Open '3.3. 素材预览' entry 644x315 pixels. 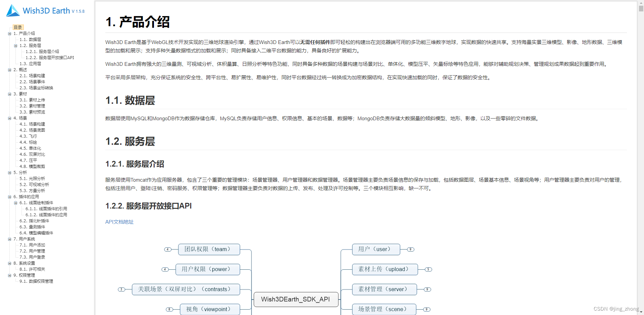(32, 112)
